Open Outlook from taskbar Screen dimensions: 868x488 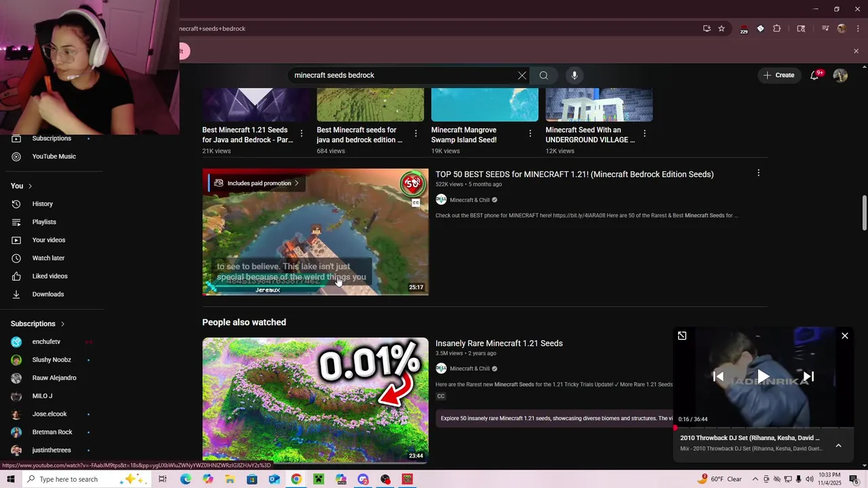[274, 479]
